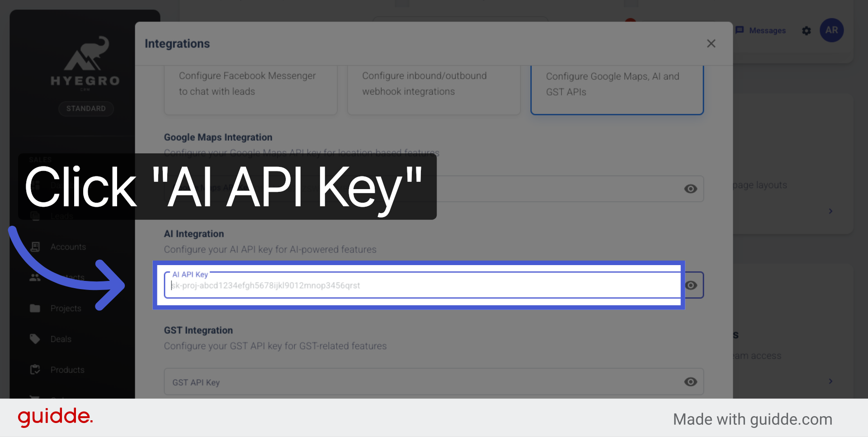Click inside the GST API Key field
This screenshot has width=868, height=437.
(x=407, y=382)
